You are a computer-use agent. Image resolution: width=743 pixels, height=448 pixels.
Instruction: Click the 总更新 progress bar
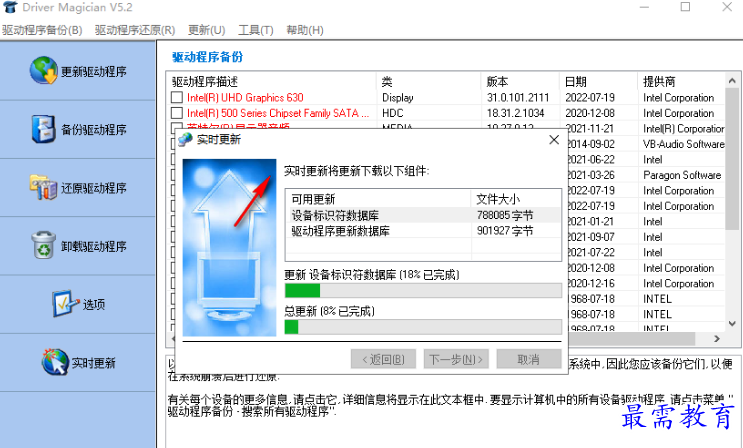(x=423, y=327)
